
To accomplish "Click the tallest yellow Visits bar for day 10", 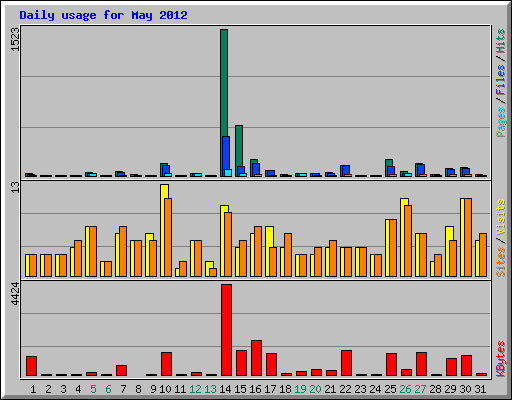I will [163, 230].
